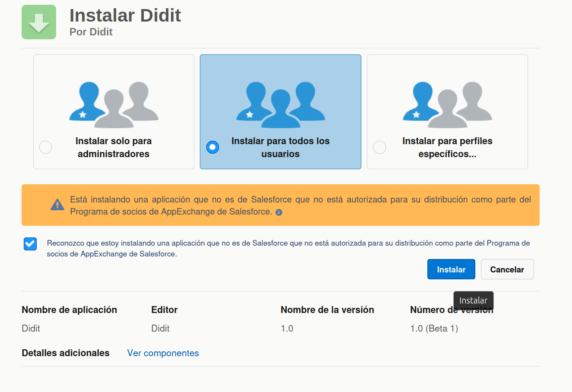The image size is (572, 392).
Task: Click the green download icon beside the title
Action: click(x=38, y=22)
